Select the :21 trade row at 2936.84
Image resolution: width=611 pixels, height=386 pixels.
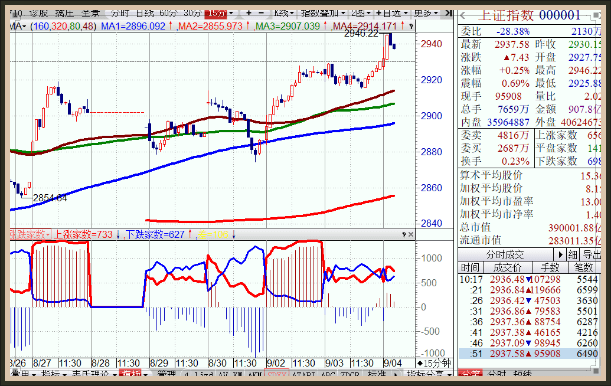[x=529, y=290]
